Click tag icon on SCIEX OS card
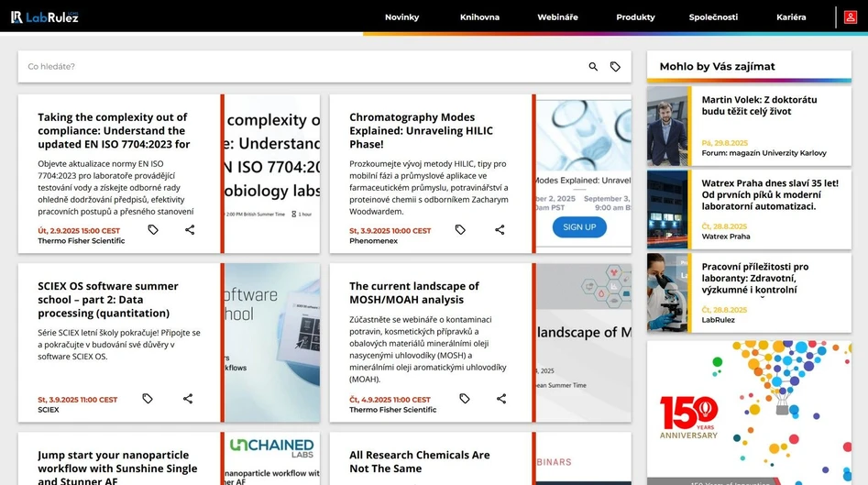Viewport: 868px width, 485px height. coord(148,398)
